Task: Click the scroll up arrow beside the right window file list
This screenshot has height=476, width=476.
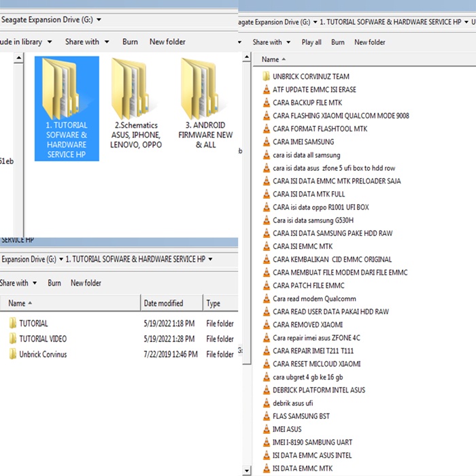Action: tap(247, 57)
